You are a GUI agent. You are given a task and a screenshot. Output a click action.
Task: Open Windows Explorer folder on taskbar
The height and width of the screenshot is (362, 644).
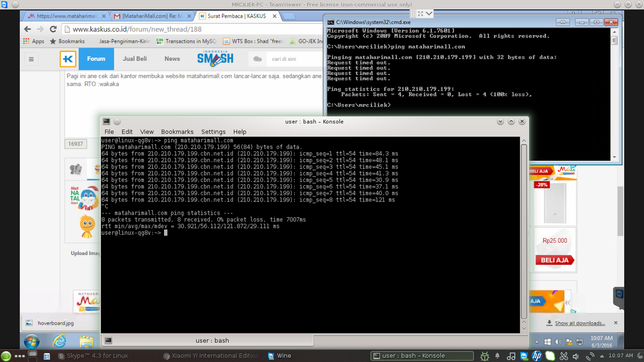(87, 342)
